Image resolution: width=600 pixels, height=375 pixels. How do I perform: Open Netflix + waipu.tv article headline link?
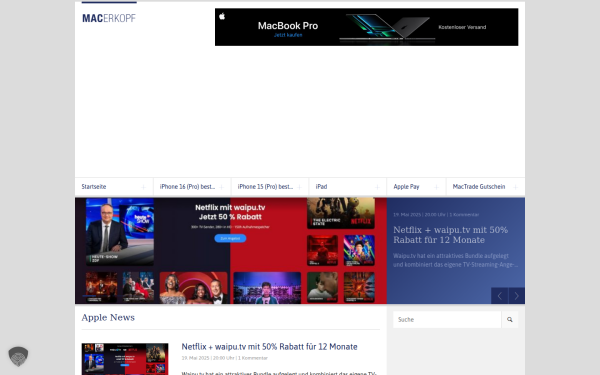click(x=269, y=347)
